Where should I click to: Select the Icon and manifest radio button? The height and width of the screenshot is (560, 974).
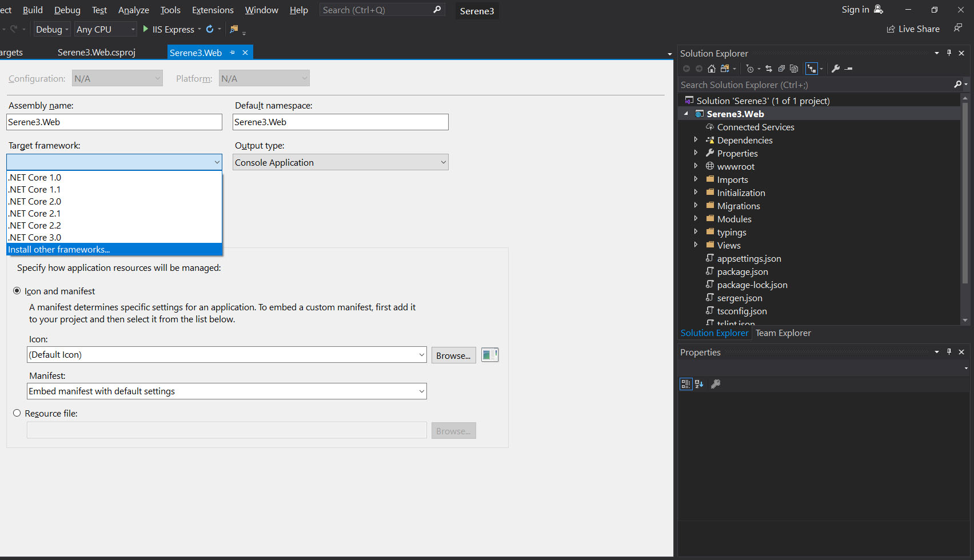17,291
